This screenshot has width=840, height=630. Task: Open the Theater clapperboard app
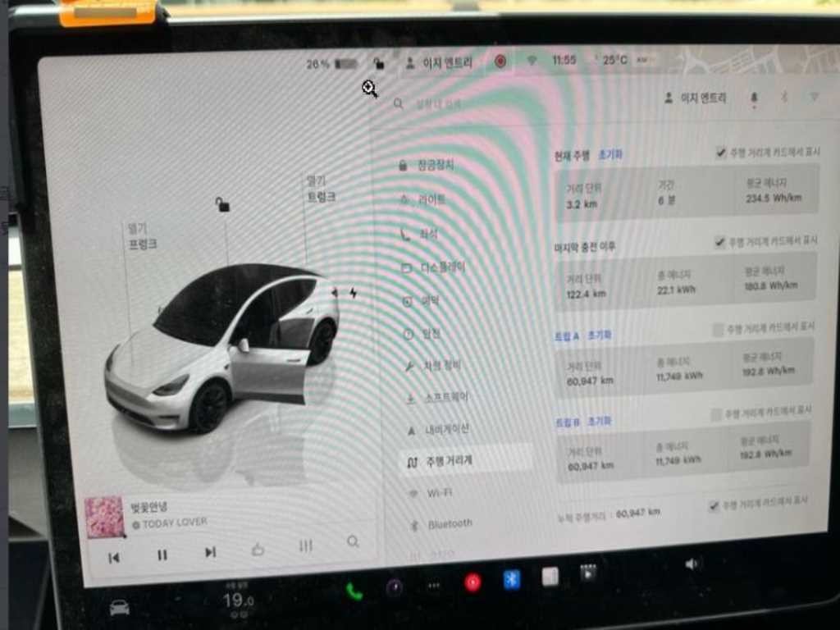(588, 573)
